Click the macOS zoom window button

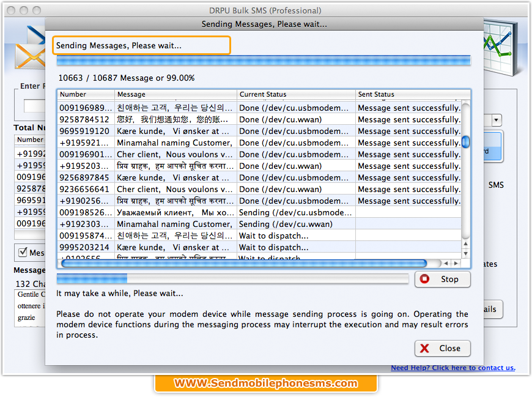click(x=37, y=10)
